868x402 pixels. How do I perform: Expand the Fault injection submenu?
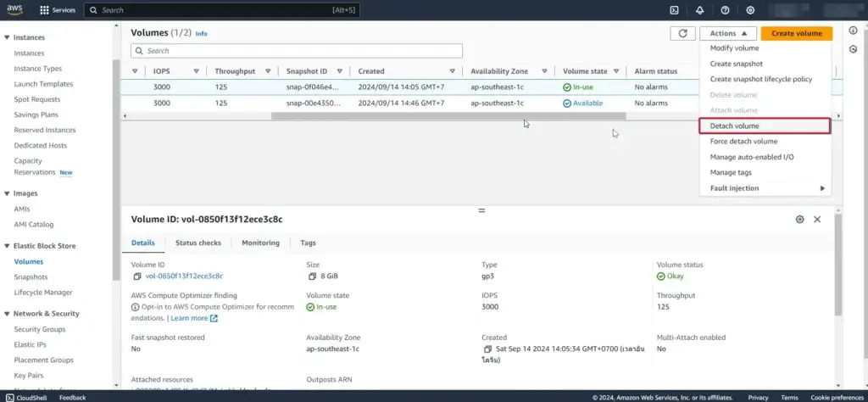click(765, 188)
